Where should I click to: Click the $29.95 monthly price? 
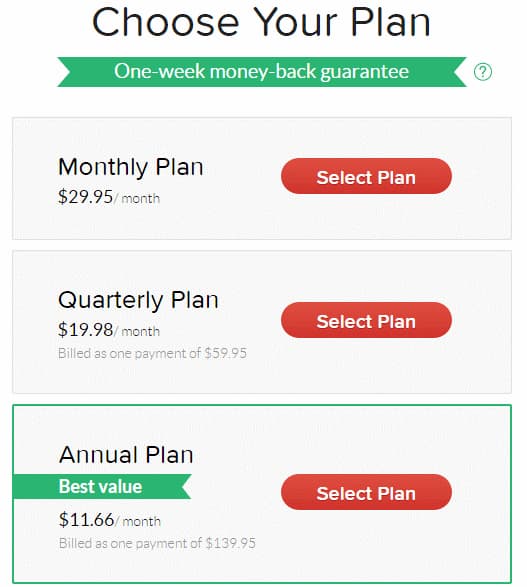pyautogui.click(x=85, y=197)
